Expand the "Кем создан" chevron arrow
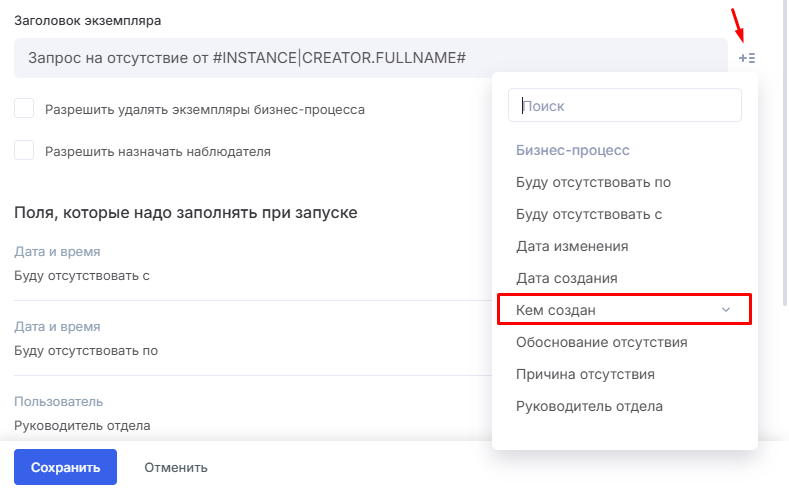789x491 pixels. pos(726,310)
